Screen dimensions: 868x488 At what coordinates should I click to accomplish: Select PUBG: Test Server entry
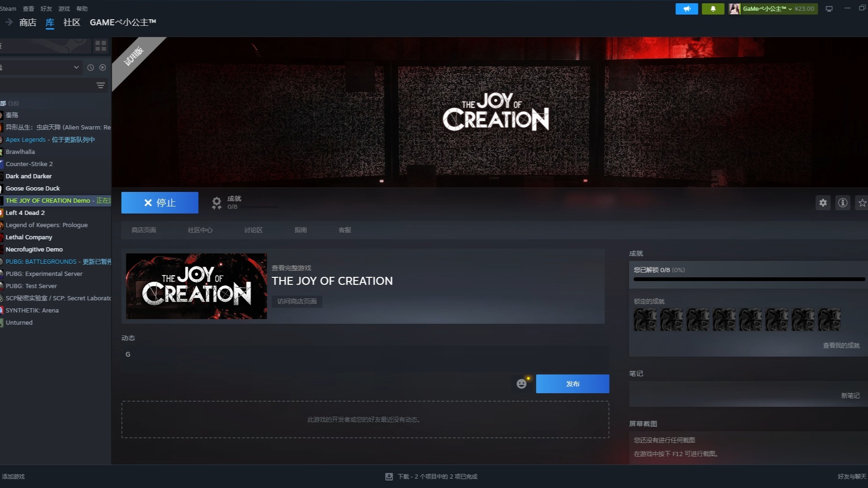[x=55, y=286]
